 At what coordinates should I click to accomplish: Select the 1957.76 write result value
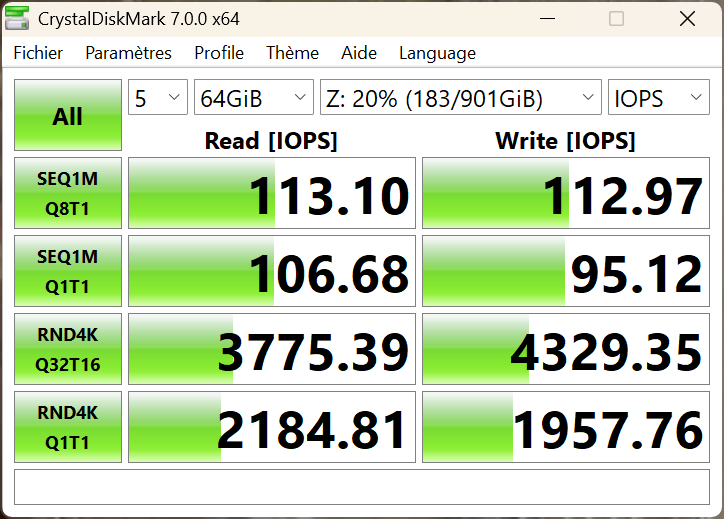(566, 429)
